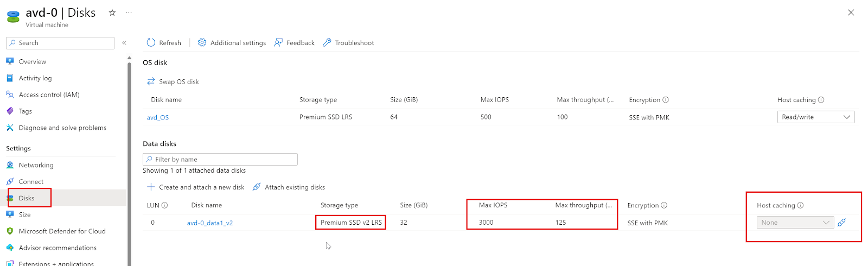Click the info icon next to LUN

[164, 205]
